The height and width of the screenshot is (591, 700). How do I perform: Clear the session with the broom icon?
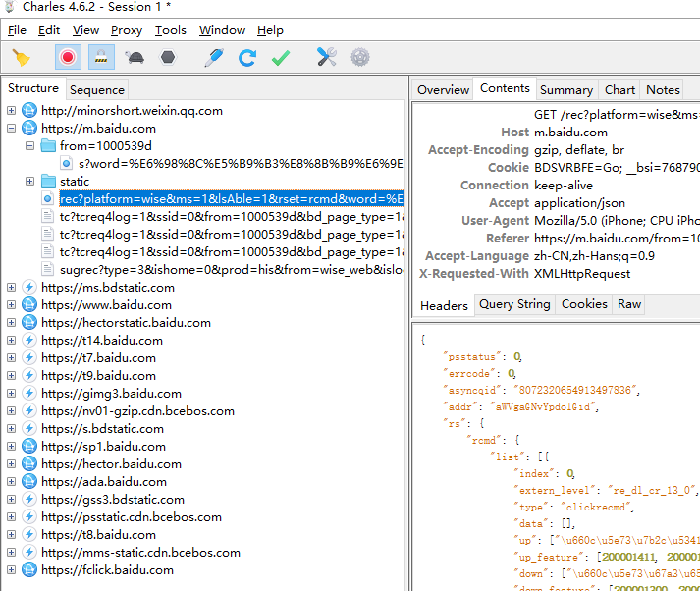click(x=21, y=57)
